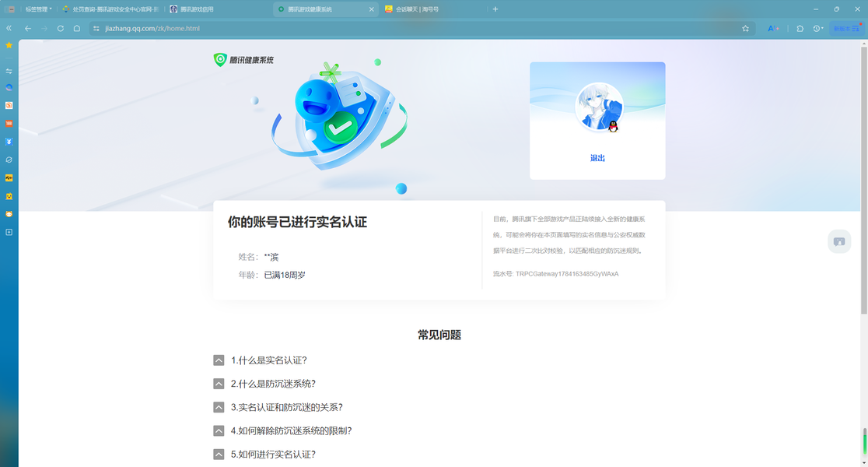Viewport: 868px width, 467px height.
Task: Expand question 5.如何进行实名认证?
Action: 264,455
